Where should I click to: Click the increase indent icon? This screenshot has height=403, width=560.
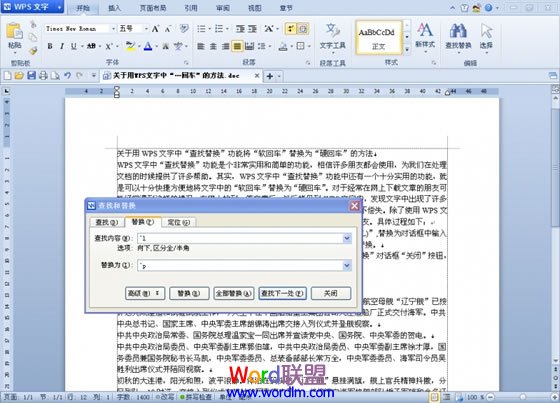click(x=252, y=29)
